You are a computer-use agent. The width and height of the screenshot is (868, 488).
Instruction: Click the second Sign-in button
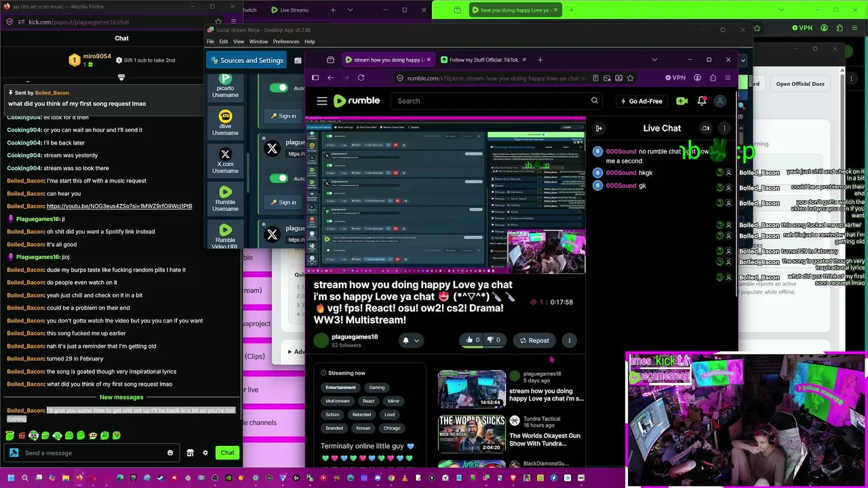pyautogui.click(x=283, y=202)
